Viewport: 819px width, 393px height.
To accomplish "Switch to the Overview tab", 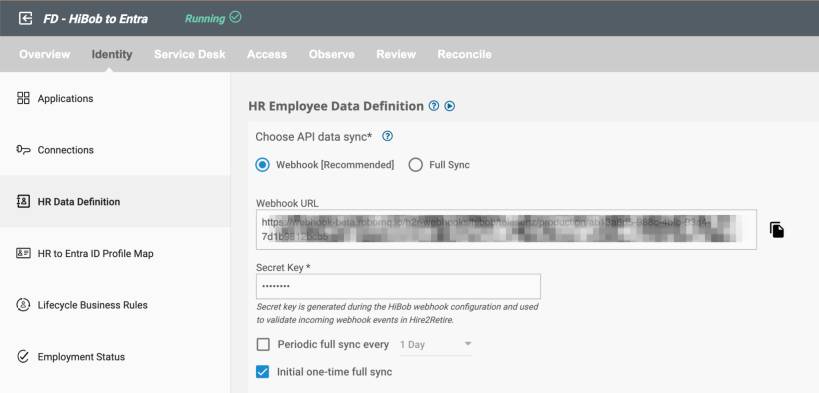I will pyautogui.click(x=44, y=54).
